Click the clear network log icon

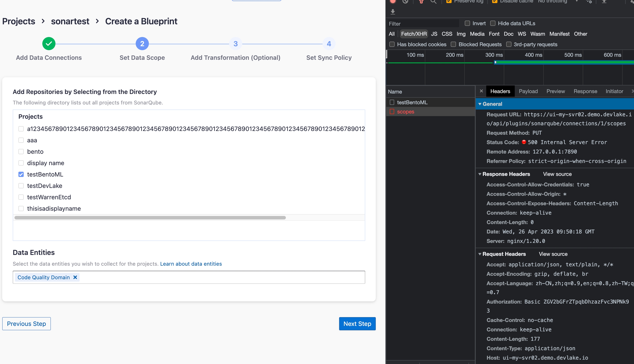[x=405, y=2]
